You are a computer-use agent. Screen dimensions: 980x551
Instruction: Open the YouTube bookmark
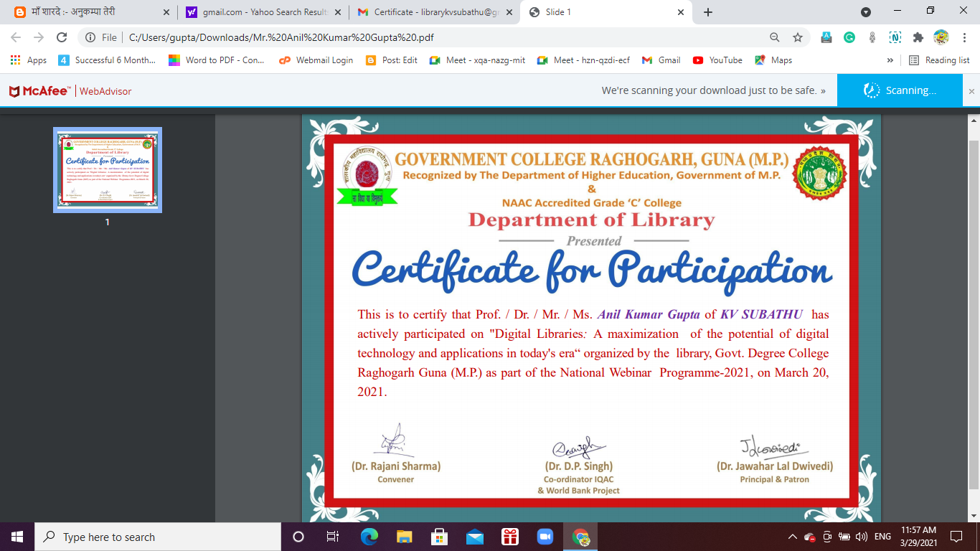pyautogui.click(x=717, y=60)
